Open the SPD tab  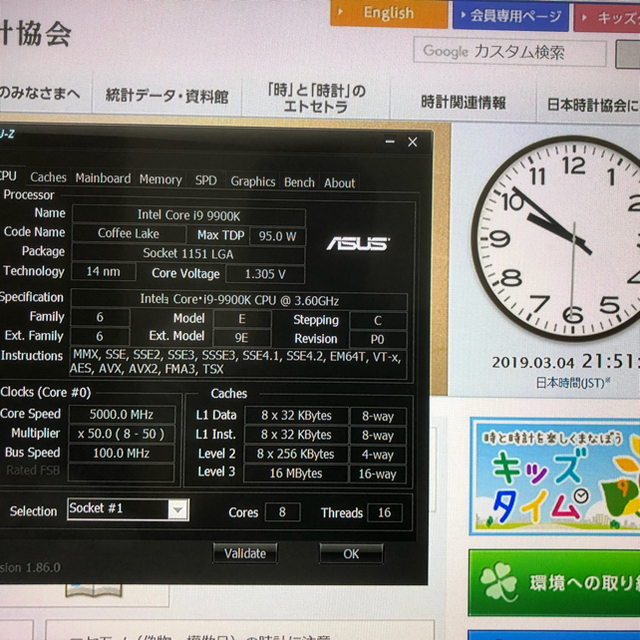pos(206,180)
